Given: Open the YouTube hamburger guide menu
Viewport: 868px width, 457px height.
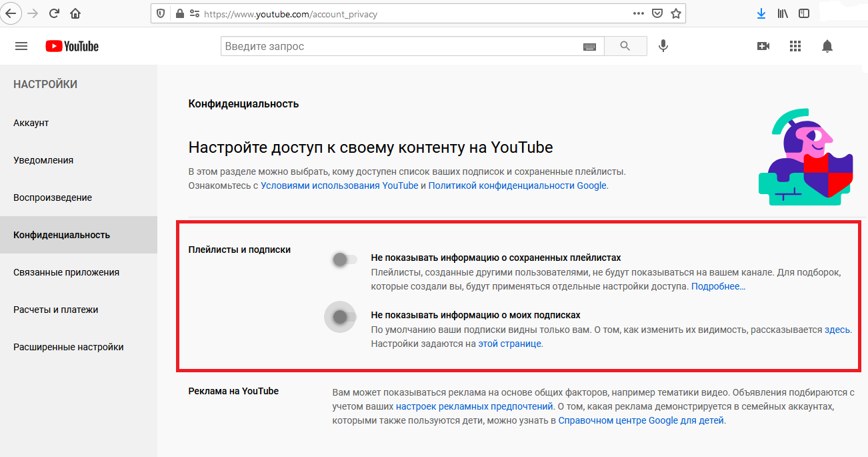Looking at the screenshot, I should tap(21, 46).
